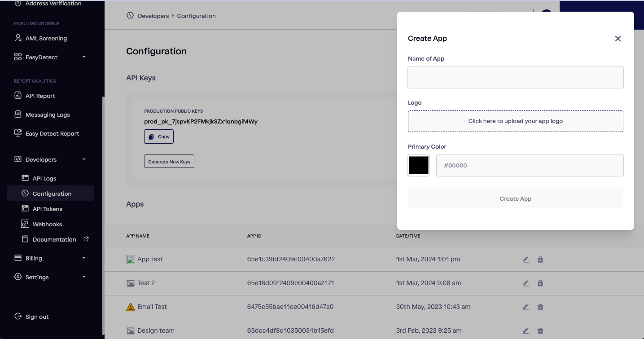The image size is (644, 339).
Task: Click the Sign out icon
Action: [18, 317]
